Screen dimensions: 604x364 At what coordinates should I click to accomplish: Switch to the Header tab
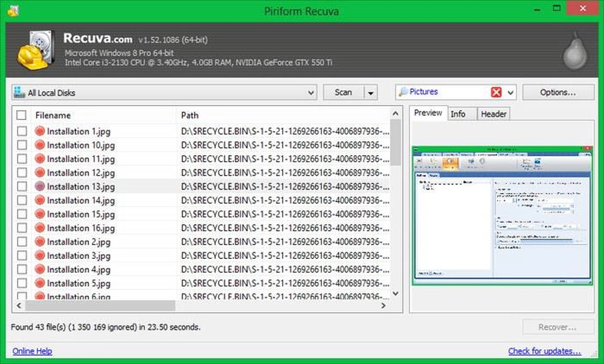(x=493, y=113)
